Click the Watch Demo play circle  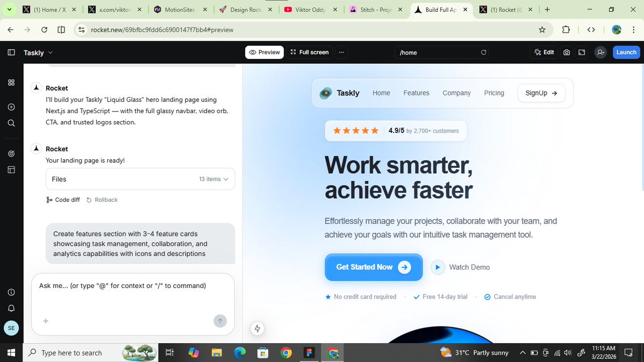click(438, 267)
